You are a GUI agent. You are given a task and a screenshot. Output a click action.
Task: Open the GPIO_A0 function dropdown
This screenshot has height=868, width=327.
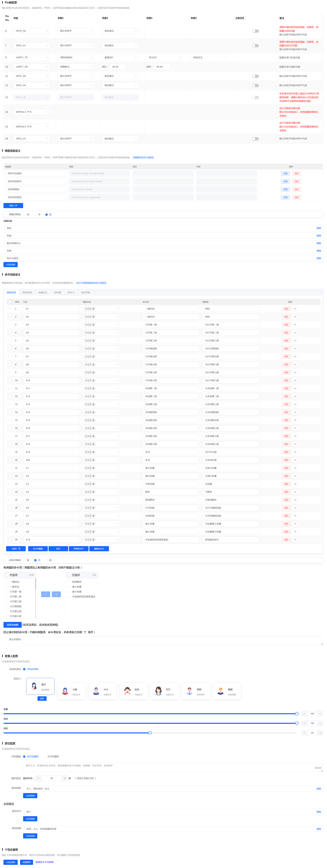(x=32, y=31)
